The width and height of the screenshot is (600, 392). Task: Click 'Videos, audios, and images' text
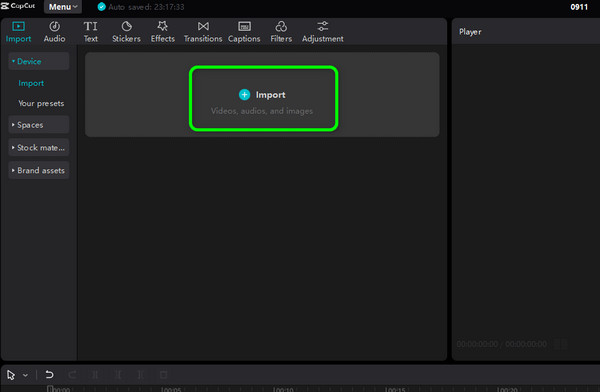tap(262, 111)
